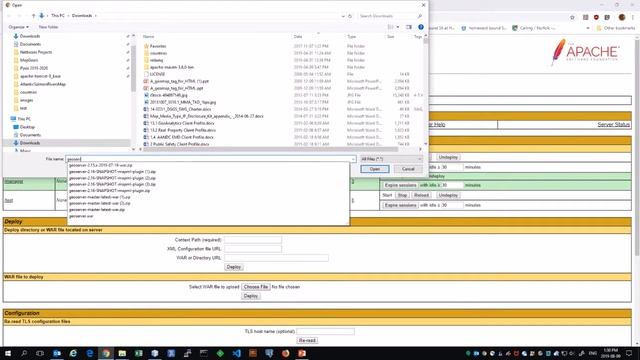
Task: Select This PC in navigation pane
Action: pyautogui.click(x=24, y=119)
